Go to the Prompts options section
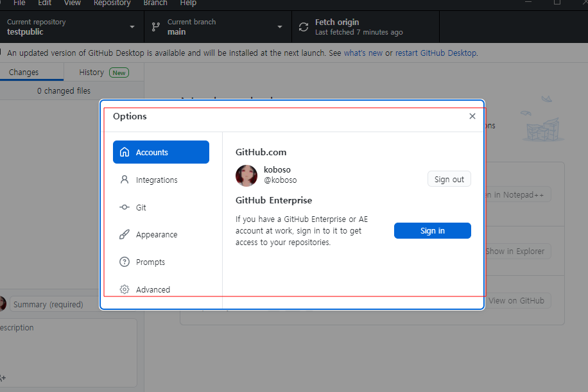This screenshot has width=588, height=392. [161, 262]
